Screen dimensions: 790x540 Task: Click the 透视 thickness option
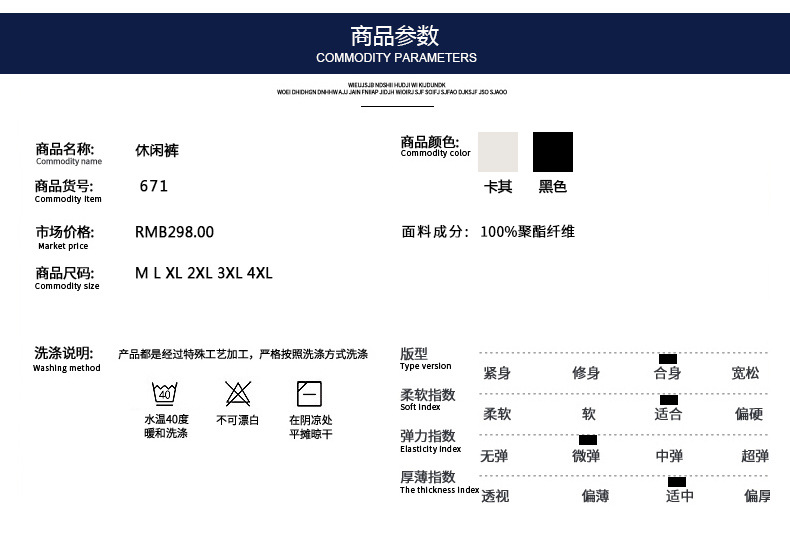[x=495, y=496]
